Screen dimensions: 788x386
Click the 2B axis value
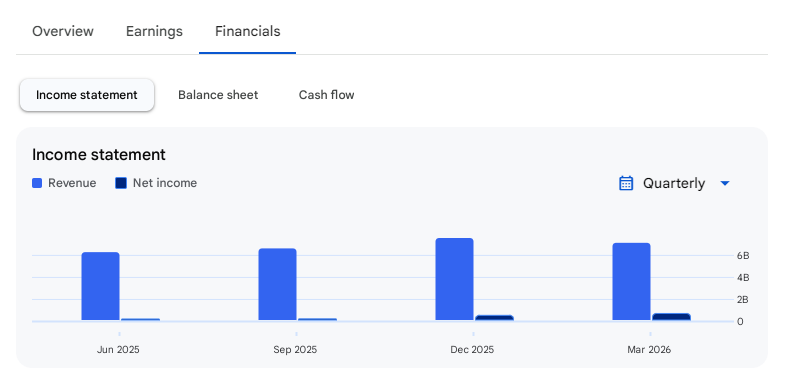tap(743, 300)
